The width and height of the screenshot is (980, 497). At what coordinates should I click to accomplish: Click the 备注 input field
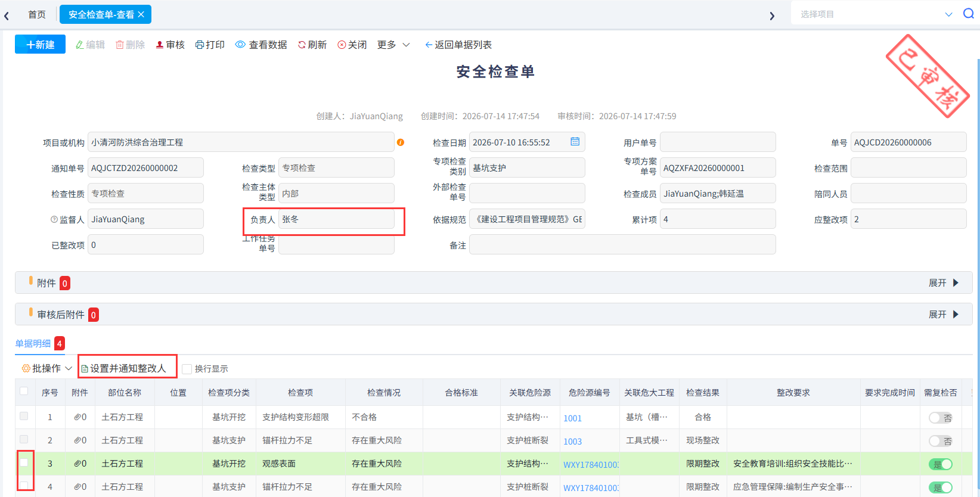tap(622, 244)
